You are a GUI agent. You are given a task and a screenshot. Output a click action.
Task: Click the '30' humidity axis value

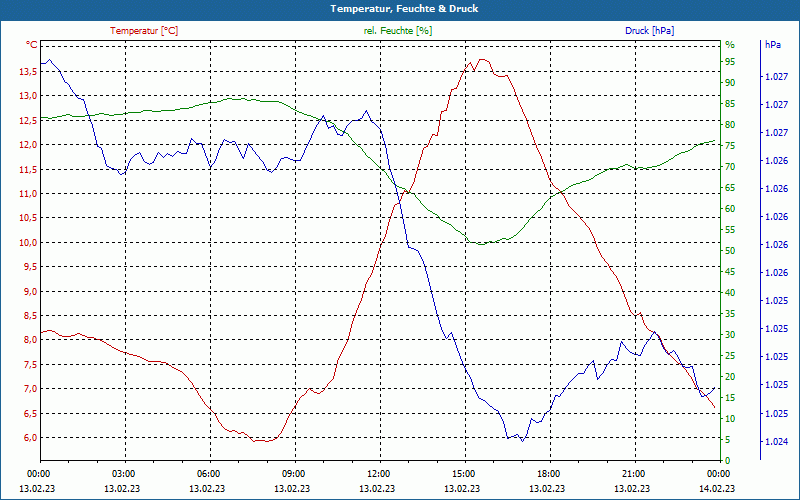click(x=730, y=335)
